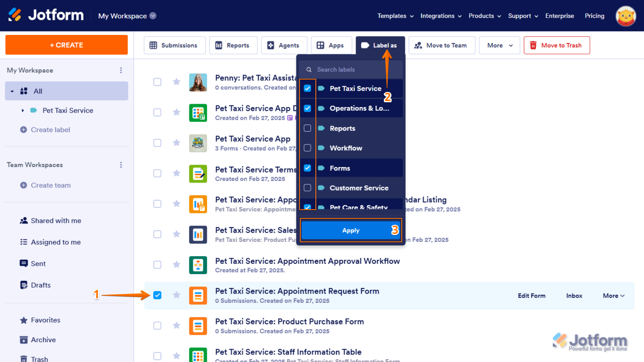
Task: Go to the Pricing page
Action: pos(594,16)
